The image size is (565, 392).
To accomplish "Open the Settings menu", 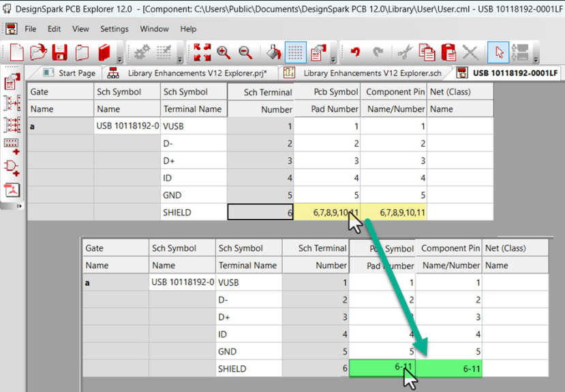I will tap(114, 29).
